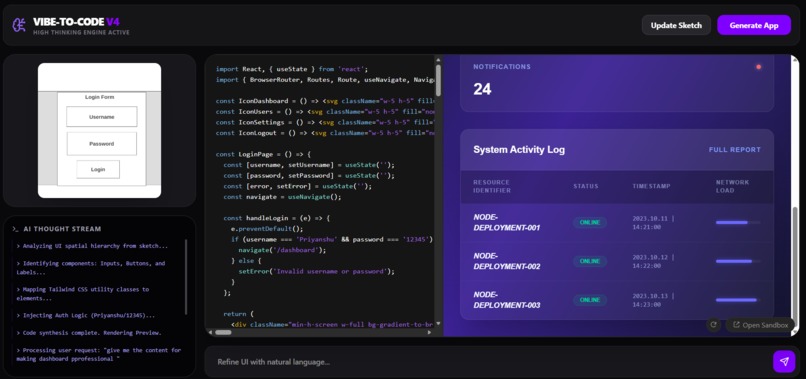Click the navigate('/dashboard') code line
The image size is (806, 379).
pyautogui.click(x=282, y=250)
